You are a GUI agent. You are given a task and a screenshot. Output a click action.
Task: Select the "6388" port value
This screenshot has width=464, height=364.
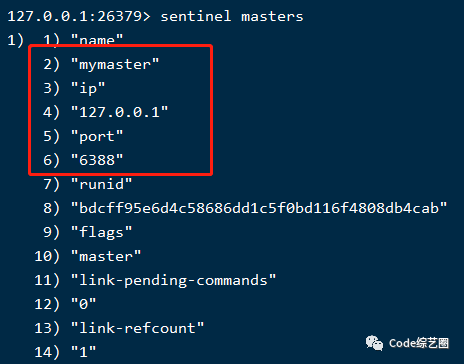coord(97,160)
